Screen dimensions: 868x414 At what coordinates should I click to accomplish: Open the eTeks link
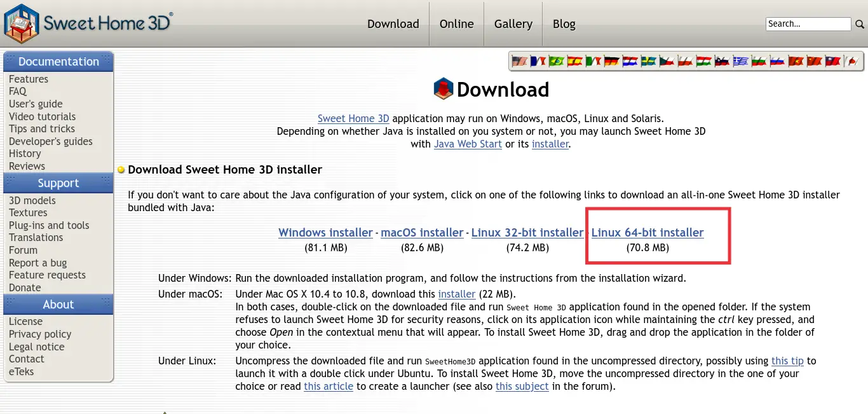coord(22,371)
